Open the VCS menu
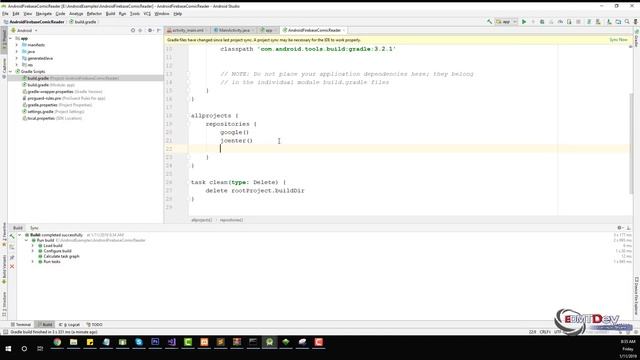This screenshot has height=360, width=640. pyautogui.click(x=147, y=14)
